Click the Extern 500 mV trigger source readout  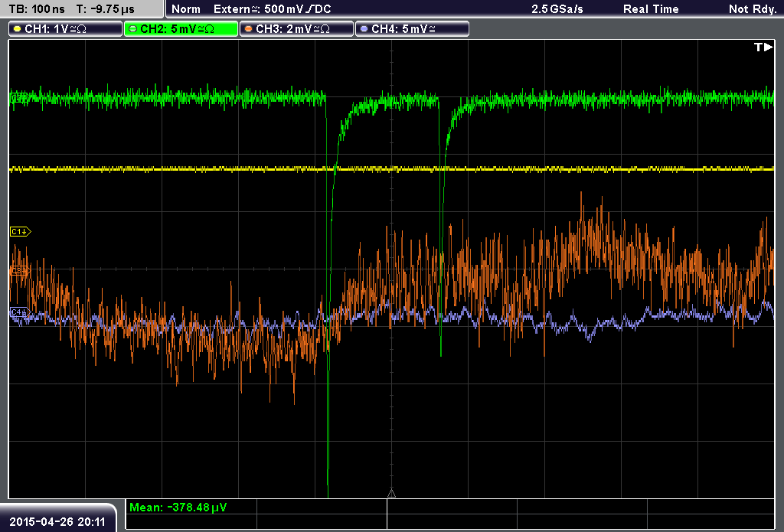coord(272,9)
